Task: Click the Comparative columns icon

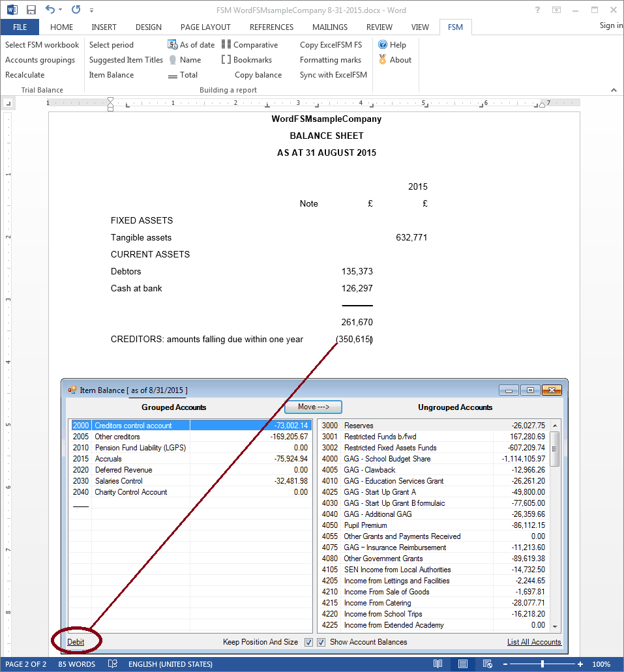Action: click(226, 44)
